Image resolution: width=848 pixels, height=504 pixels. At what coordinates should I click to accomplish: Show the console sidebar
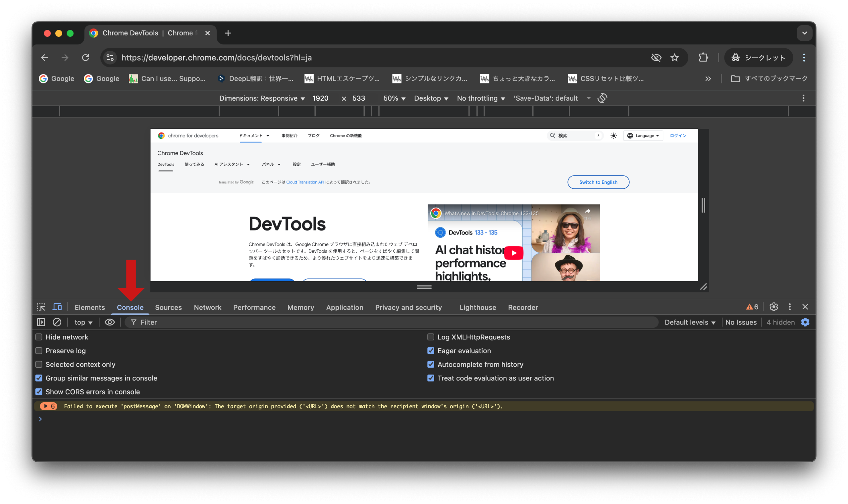pos(41,322)
